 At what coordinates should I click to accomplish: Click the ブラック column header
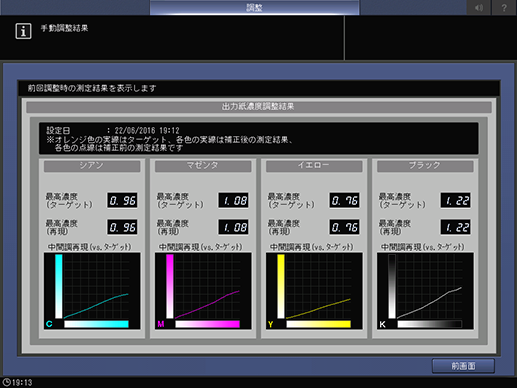click(425, 166)
